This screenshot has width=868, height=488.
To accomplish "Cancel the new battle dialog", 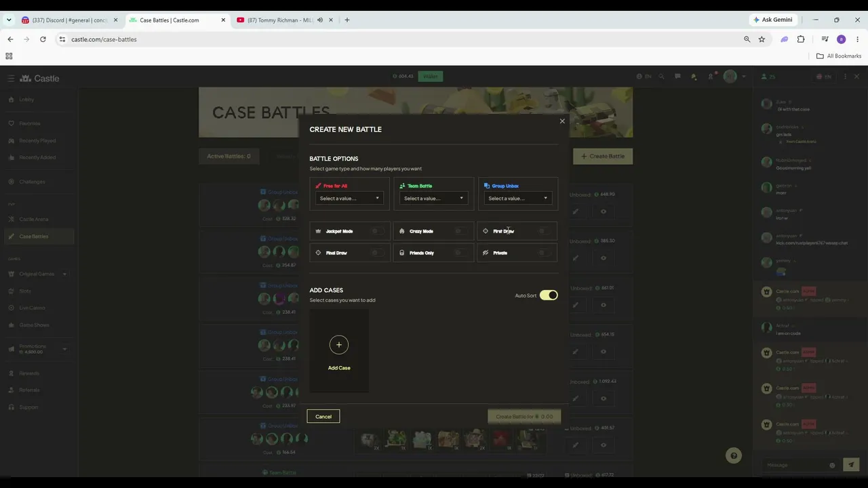I will click(323, 416).
